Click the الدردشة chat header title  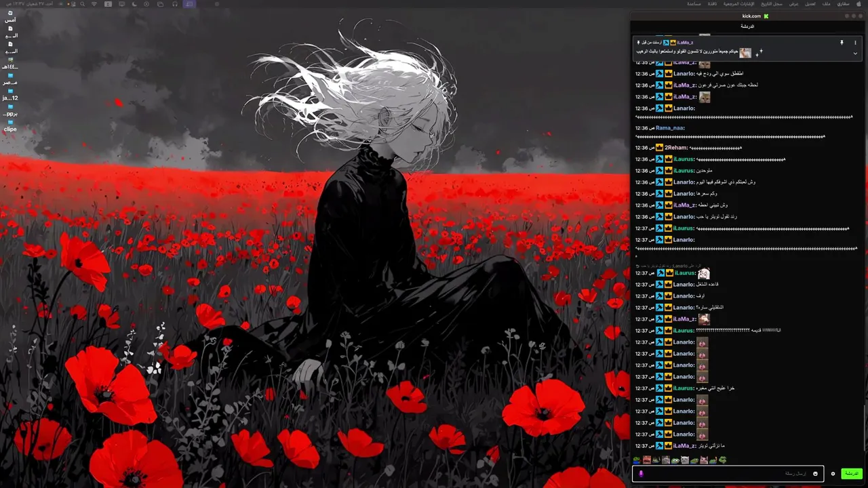point(747,26)
